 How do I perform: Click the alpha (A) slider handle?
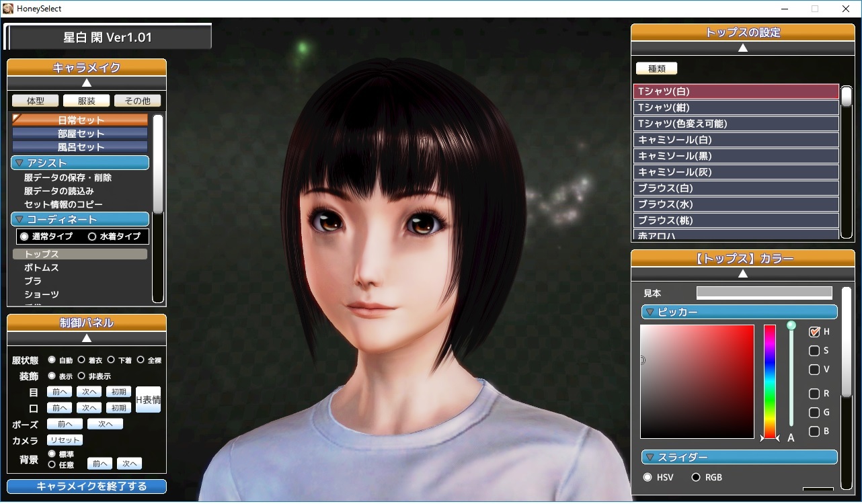[x=791, y=325]
